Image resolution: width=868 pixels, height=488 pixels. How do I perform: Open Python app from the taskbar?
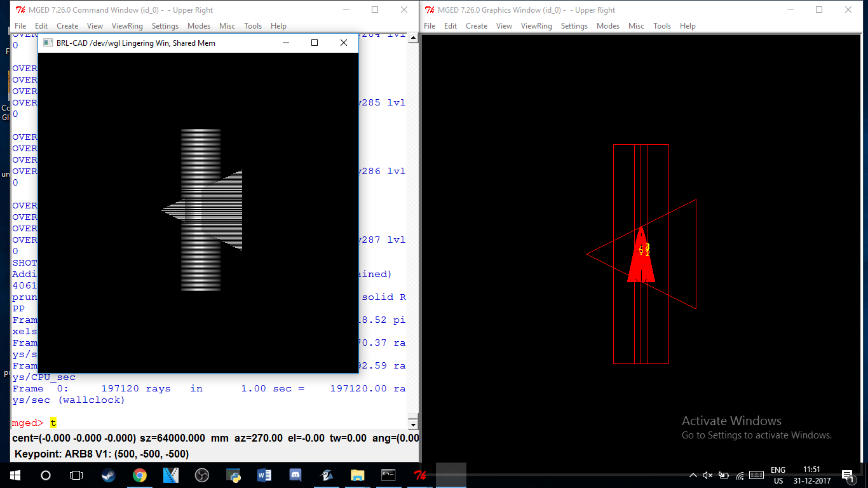click(x=233, y=475)
